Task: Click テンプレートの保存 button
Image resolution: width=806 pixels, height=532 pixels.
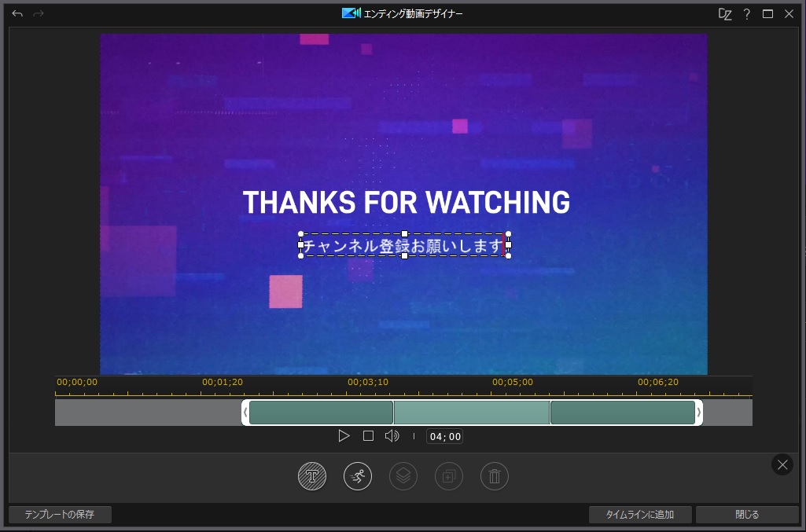Action: click(60, 514)
